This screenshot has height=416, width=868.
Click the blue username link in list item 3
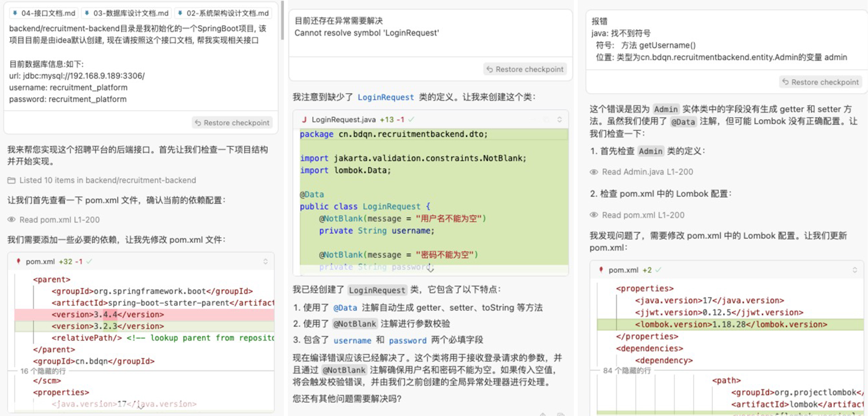(x=352, y=340)
